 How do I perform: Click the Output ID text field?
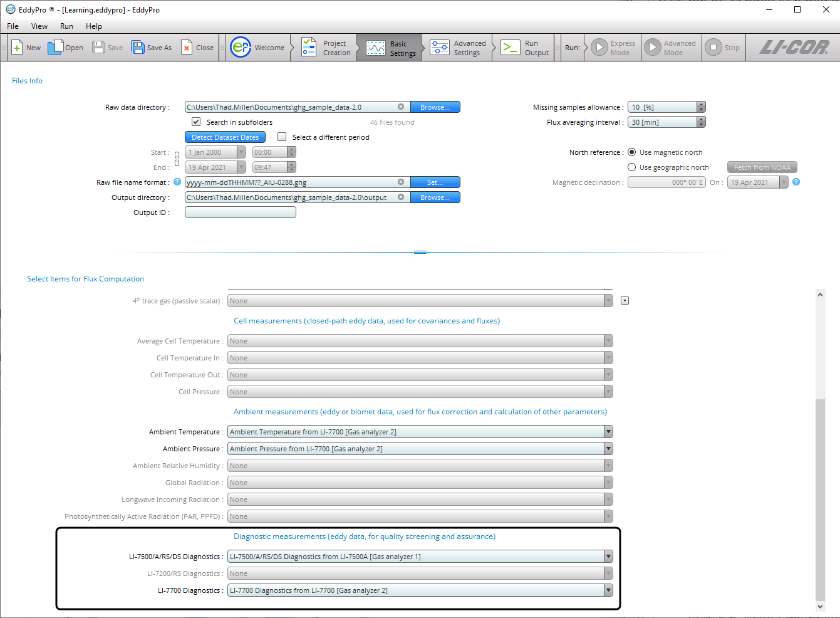click(240, 212)
